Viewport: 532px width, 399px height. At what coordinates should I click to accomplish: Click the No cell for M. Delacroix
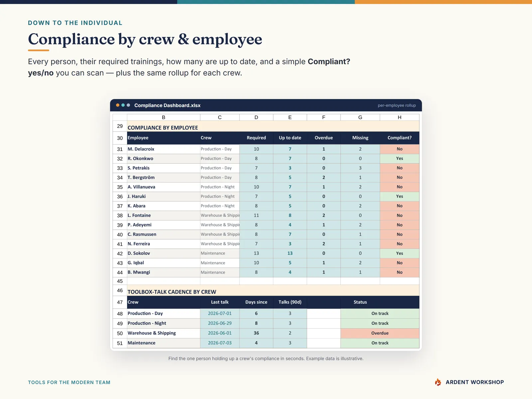tap(400, 149)
